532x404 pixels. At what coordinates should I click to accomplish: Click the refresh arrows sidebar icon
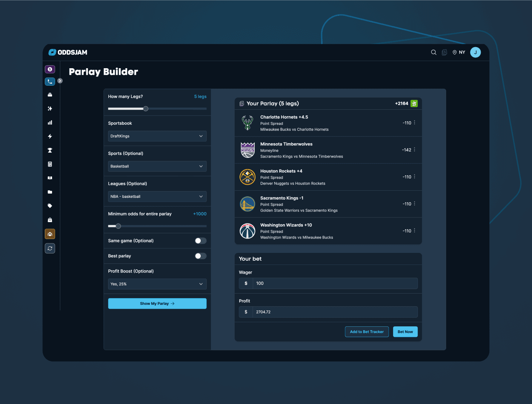tap(50, 248)
